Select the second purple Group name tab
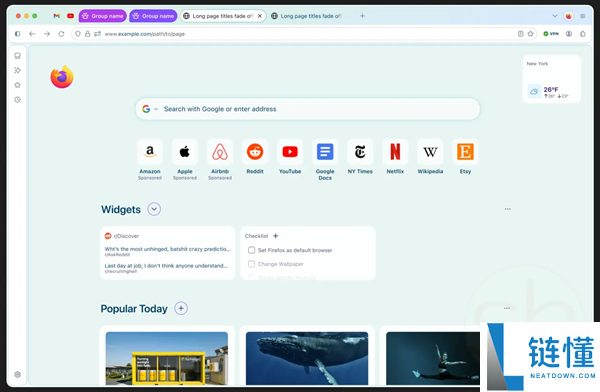The height and width of the screenshot is (392, 600). pos(153,16)
